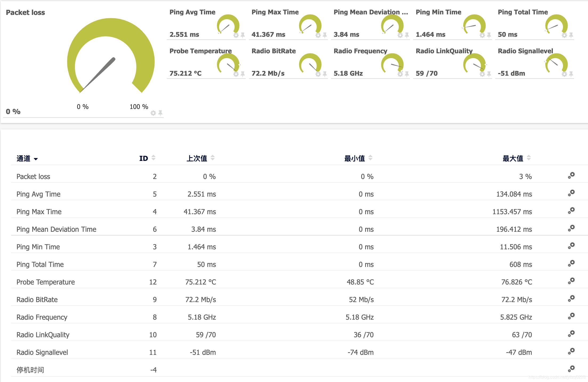Click the 36 /70 minimum value cell
The width and height of the screenshot is (588, 382).
(x=364, y=335)
